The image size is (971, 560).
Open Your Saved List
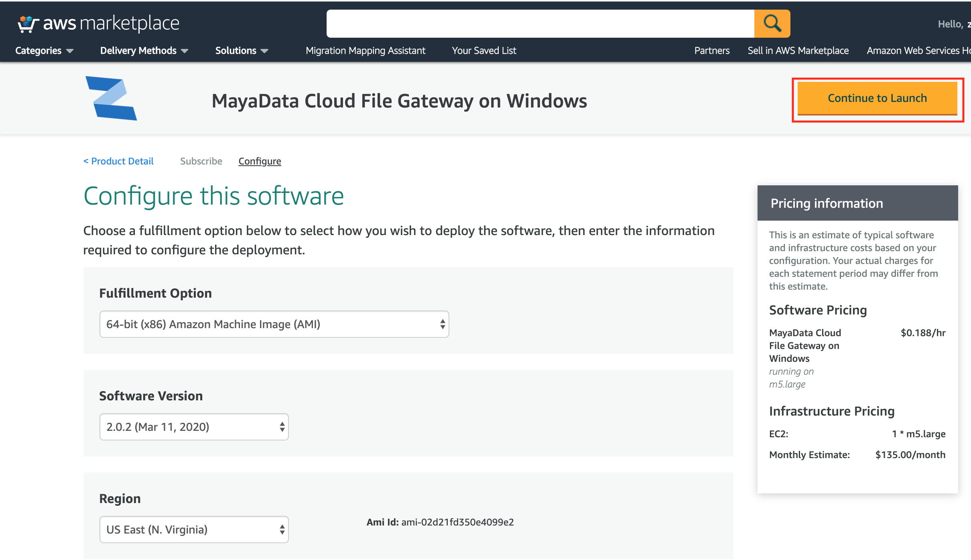[x=484, y=51]
